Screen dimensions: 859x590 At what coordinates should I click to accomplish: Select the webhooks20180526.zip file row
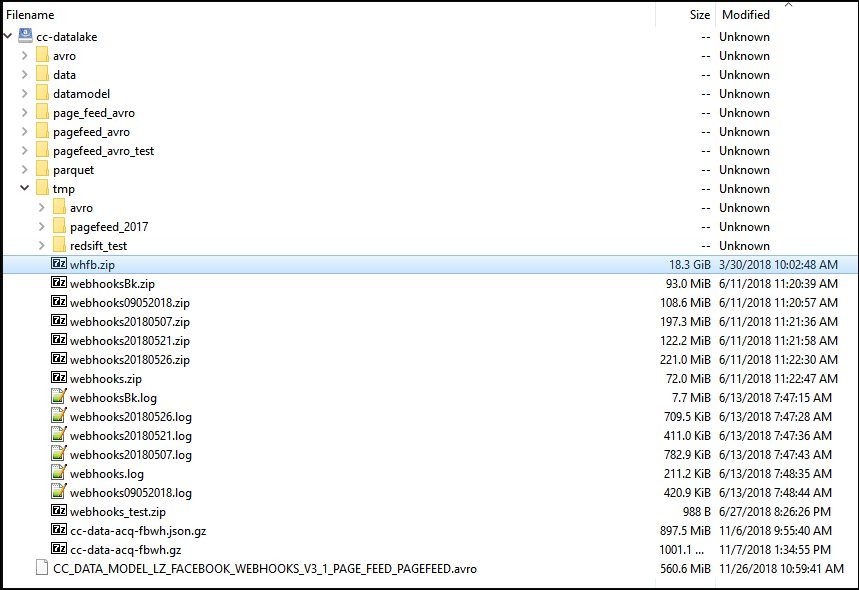click(129, 360)
